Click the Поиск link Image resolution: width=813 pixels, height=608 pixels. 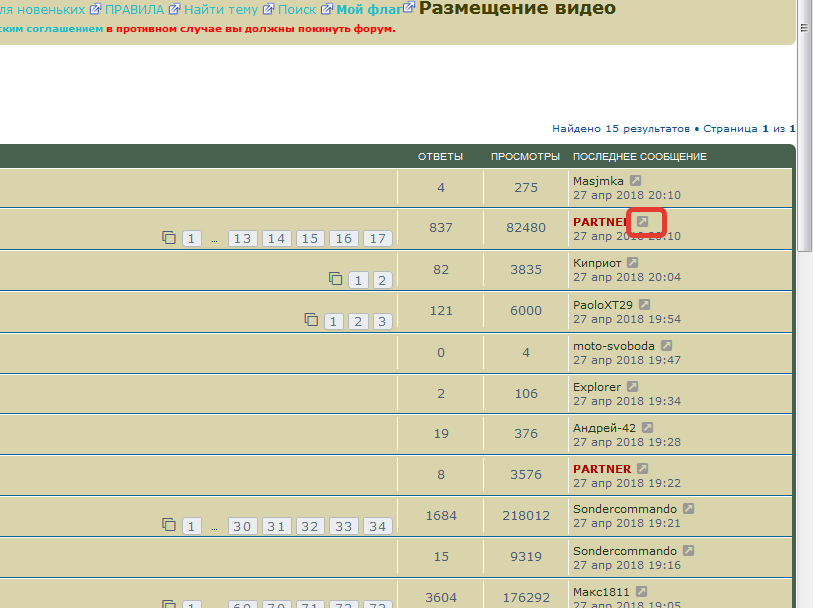click(x=296, y=9)
